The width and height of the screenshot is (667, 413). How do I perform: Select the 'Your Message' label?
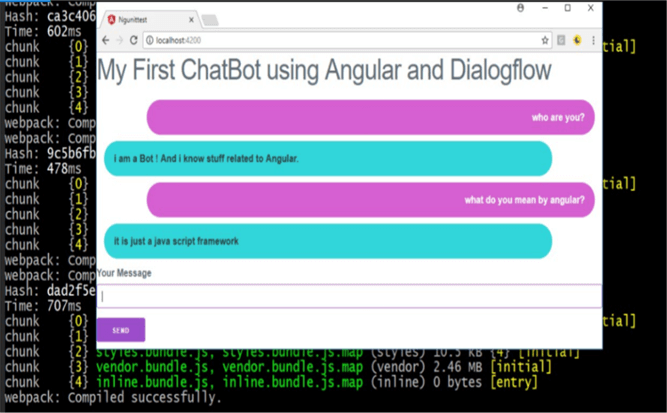124,273
